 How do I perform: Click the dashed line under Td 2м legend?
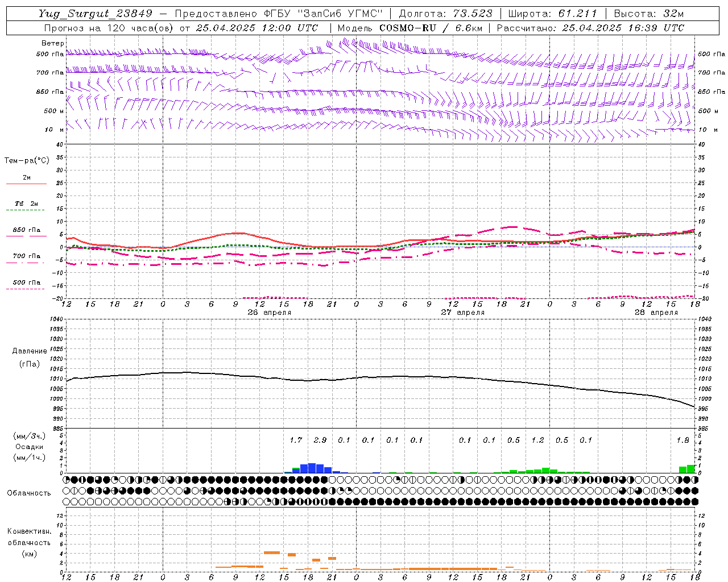click(25, 210)
